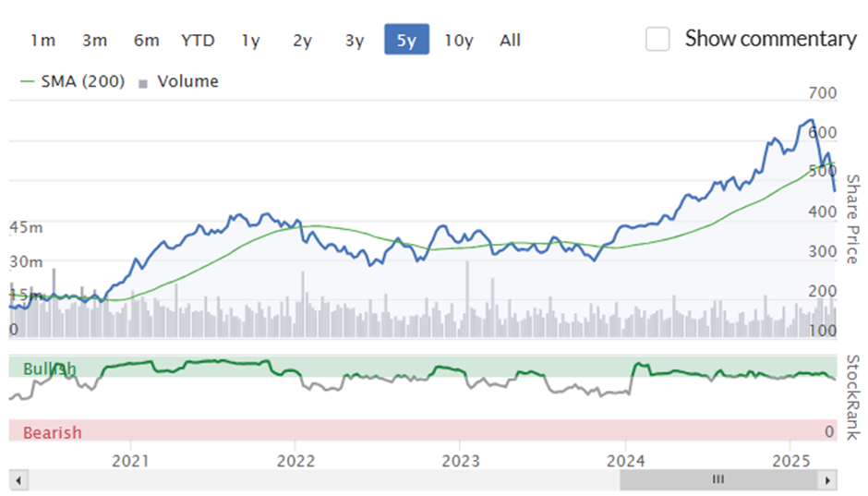Click the 2025 axis label
Image resolution: width=868 pixels, height=496 pixels.
791,461
